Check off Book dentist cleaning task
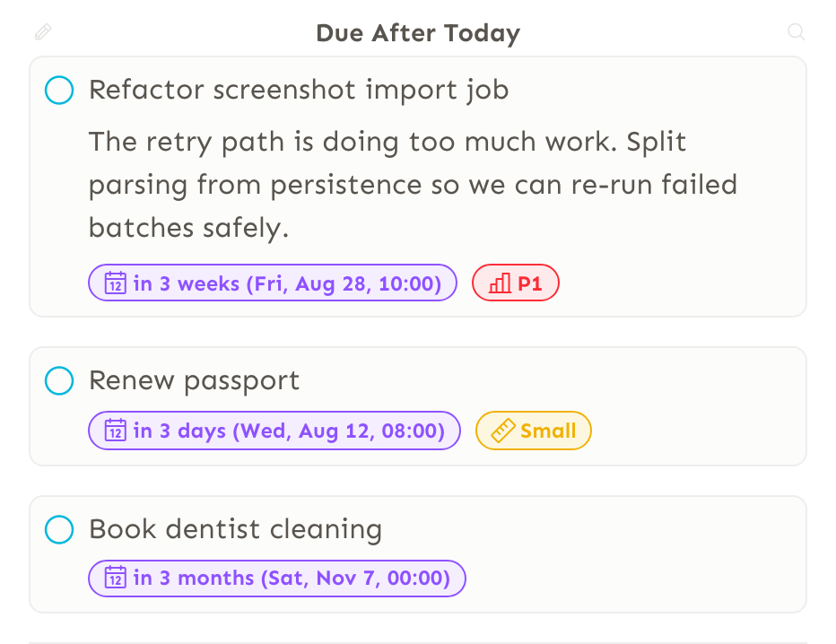Image resolution: width=836 pixels, height=644 pixels. point(59,529)
